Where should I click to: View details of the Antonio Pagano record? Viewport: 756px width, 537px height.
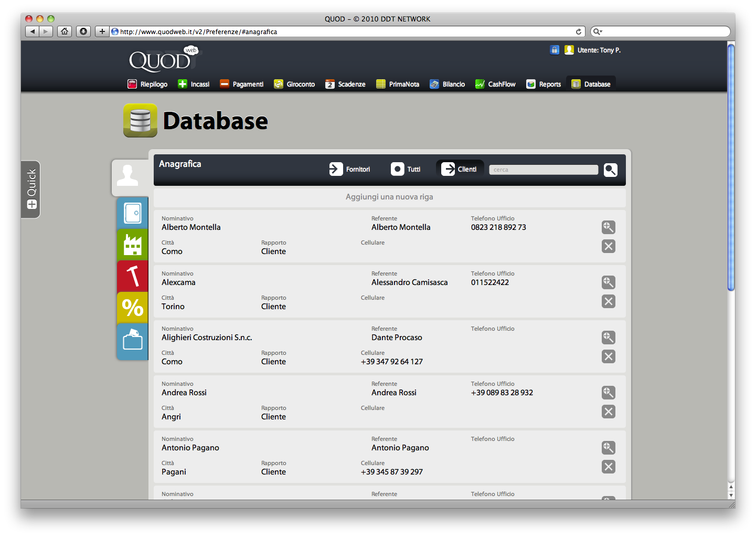tap(609, 448)
